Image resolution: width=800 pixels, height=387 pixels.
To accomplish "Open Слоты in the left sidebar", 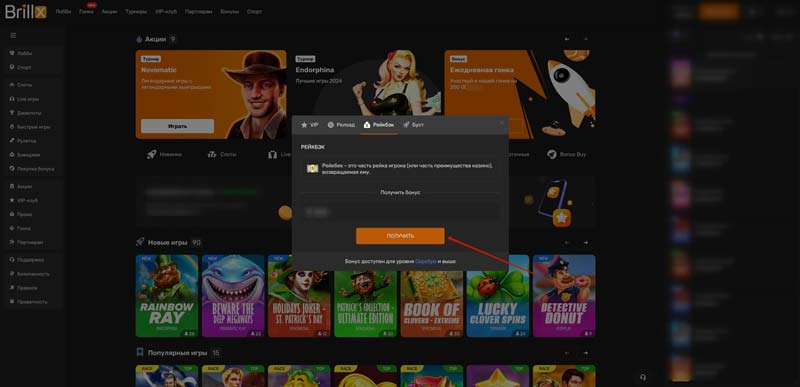I will (x=24, y=85).
